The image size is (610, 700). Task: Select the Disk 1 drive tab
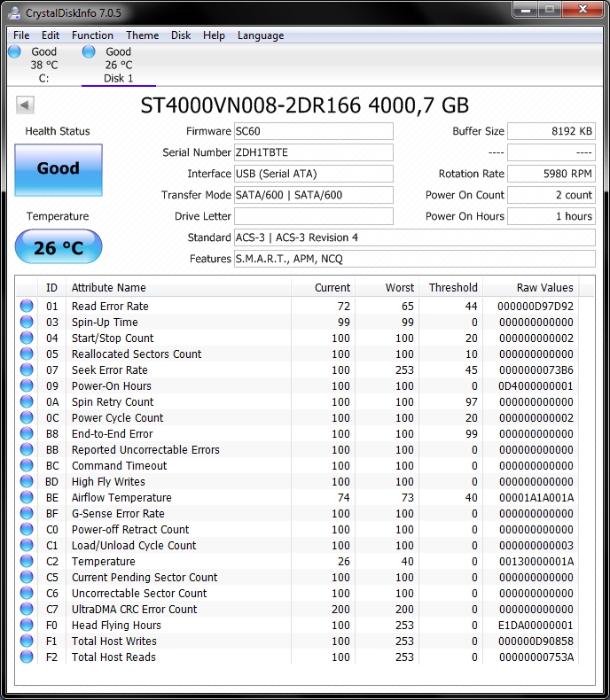point(118,65)
